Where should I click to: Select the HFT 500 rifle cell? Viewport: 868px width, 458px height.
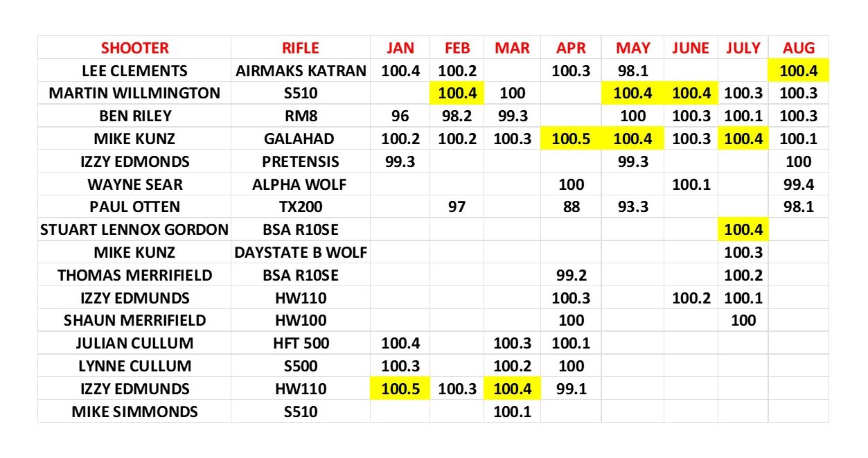[x=301, y=344]
